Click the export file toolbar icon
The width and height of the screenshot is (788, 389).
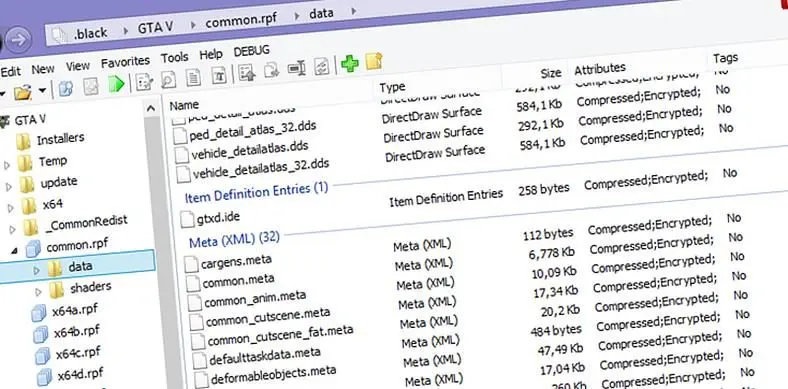pyautogui.click(x=271, y=71)
